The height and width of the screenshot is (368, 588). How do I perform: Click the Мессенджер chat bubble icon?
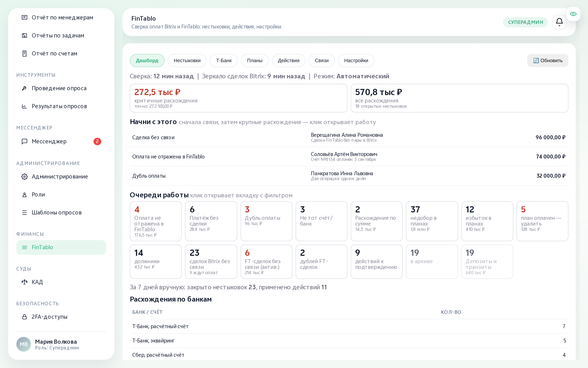(x=24, y=141)
